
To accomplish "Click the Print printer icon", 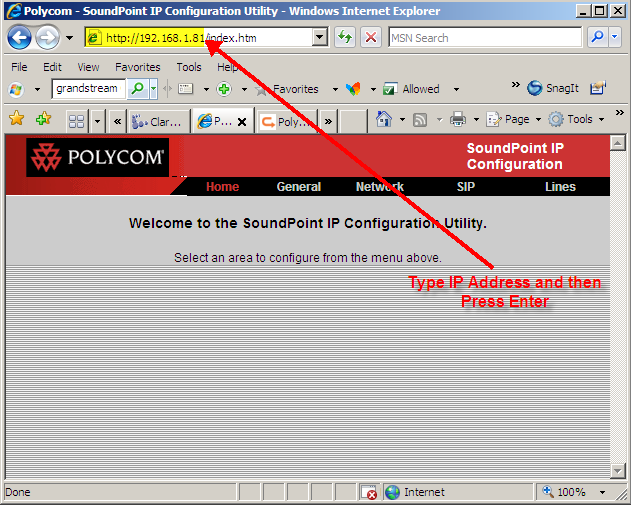I will (x=458, y=119).
